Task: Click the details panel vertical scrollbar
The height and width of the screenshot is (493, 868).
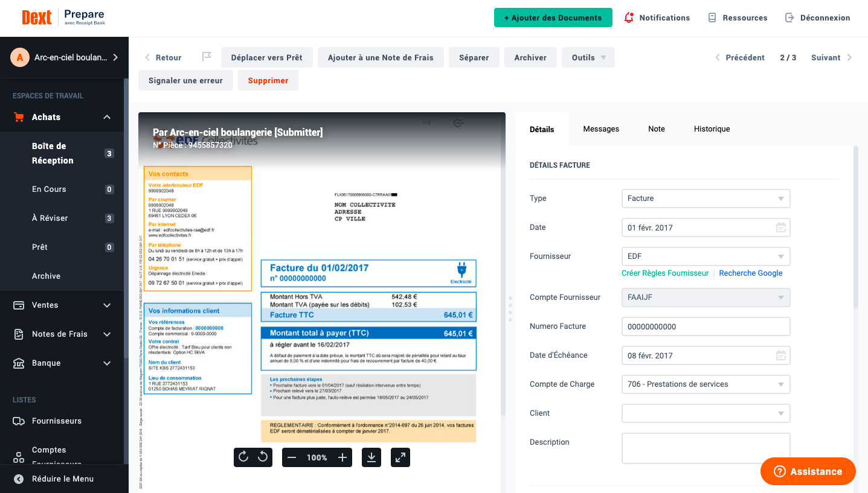Action: (855, 227)
